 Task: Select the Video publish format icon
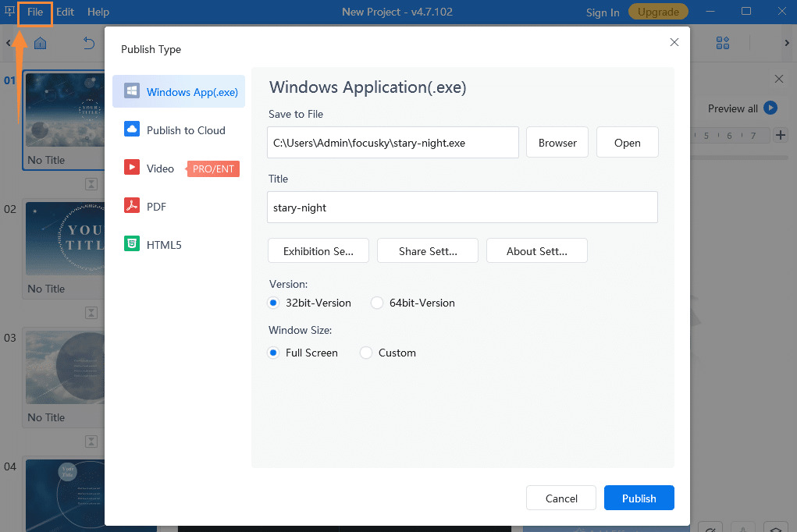[132, 168]
